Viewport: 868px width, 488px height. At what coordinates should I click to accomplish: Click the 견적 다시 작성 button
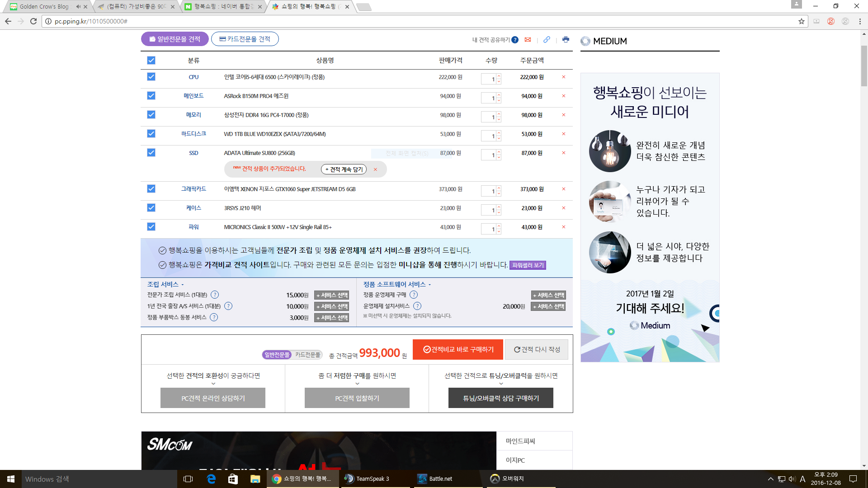[x=537, y=350]
